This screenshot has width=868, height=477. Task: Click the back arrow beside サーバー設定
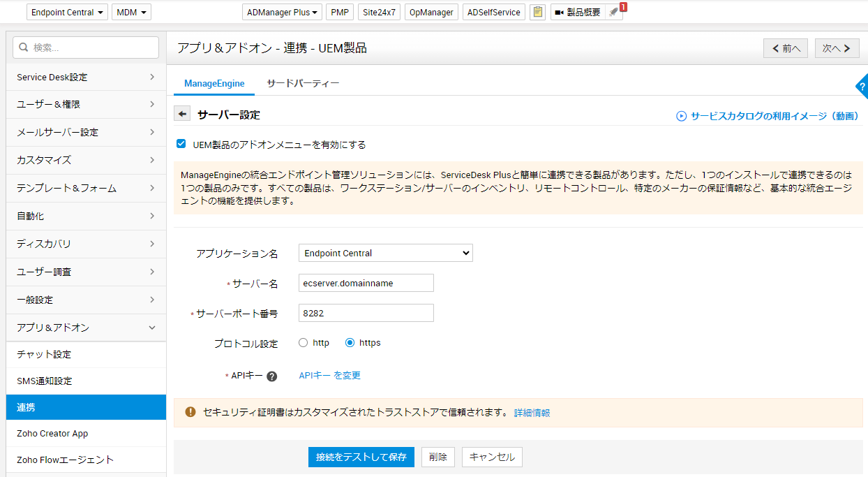(x=182, y=114)
